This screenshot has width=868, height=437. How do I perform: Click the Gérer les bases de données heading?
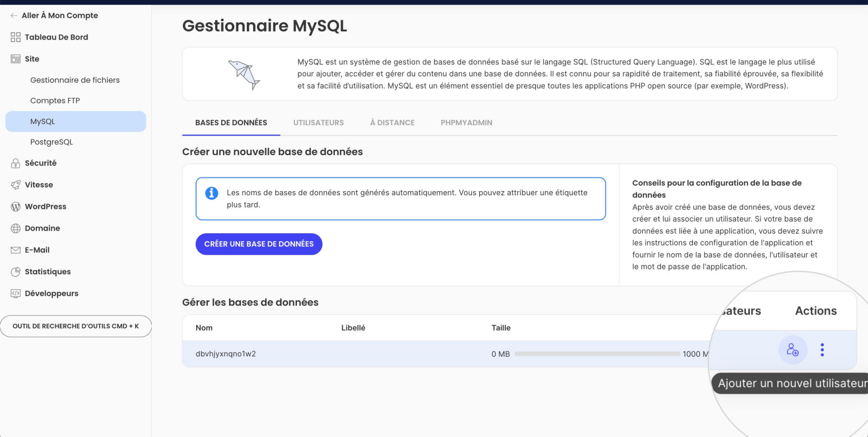[250, 302]
